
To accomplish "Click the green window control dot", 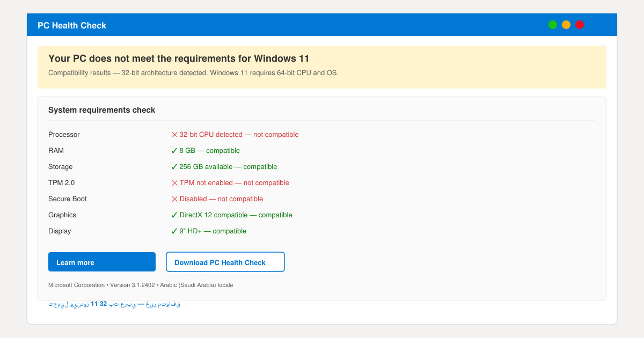I will click(553, 25).
